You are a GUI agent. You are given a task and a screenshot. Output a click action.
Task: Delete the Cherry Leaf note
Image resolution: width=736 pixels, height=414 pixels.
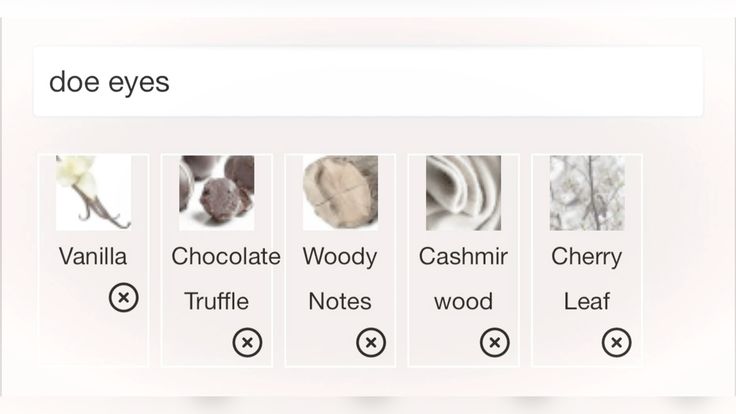tap(616, 343)
